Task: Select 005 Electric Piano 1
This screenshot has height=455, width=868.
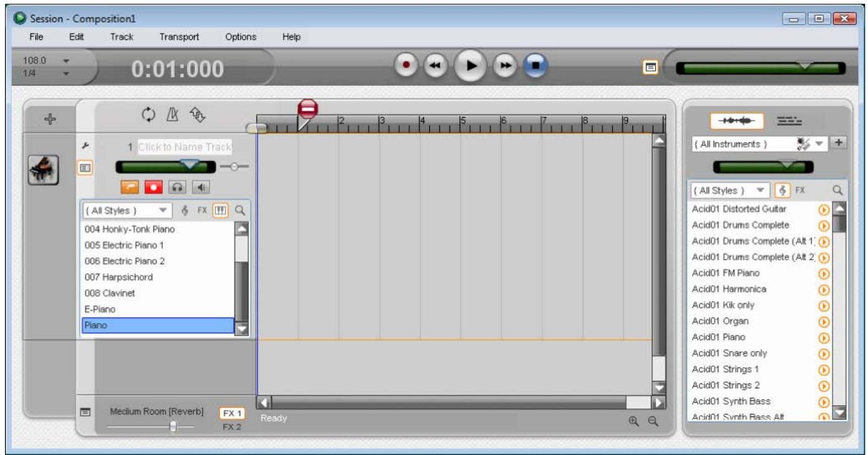Action: [x=158, y=245]
